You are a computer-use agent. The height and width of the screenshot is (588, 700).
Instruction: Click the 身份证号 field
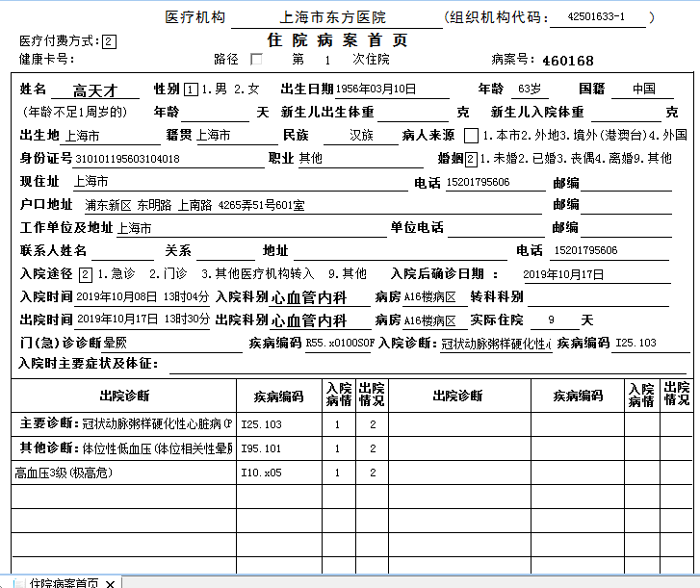pyautogui.click(x=169, y=159)
